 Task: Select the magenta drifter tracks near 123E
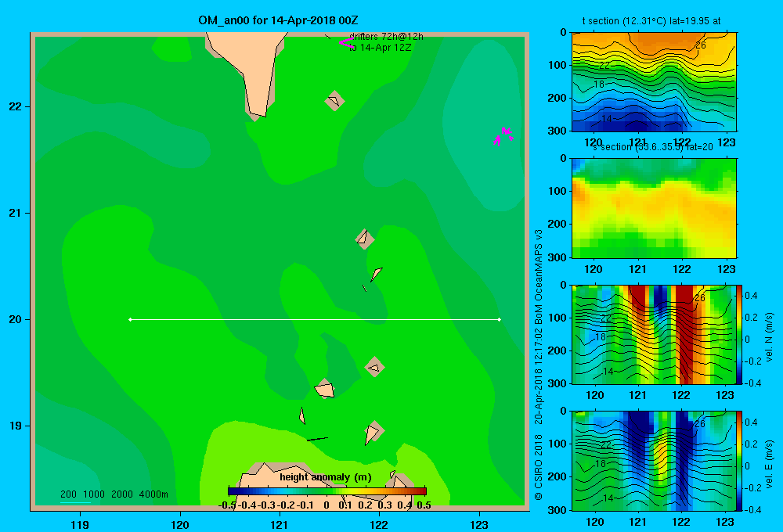[503, 136]
